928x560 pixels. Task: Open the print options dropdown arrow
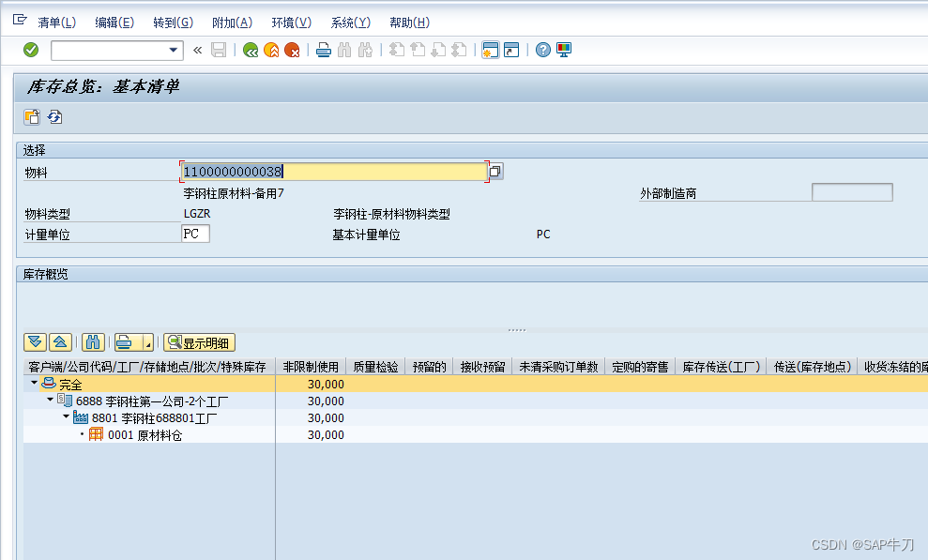tap(148, 342)
